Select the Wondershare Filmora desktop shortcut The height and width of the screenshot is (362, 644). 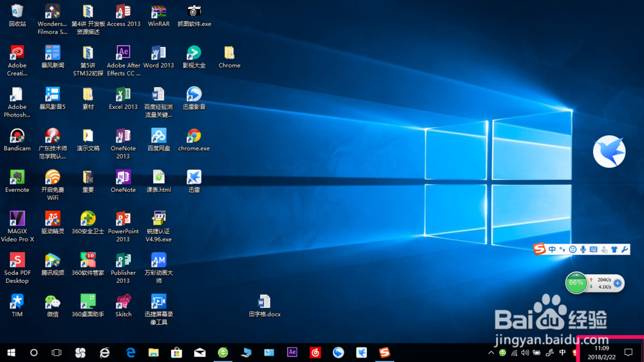[x=53, y=19]
